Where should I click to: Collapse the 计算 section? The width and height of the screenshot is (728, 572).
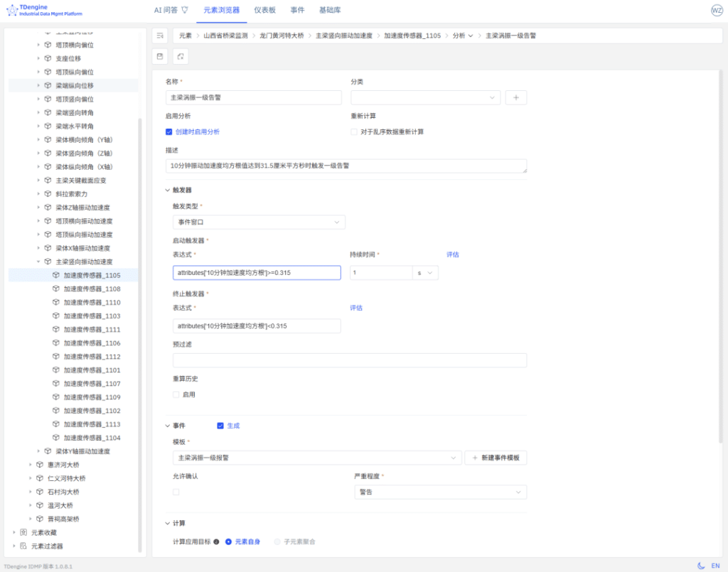coord(168,523)
